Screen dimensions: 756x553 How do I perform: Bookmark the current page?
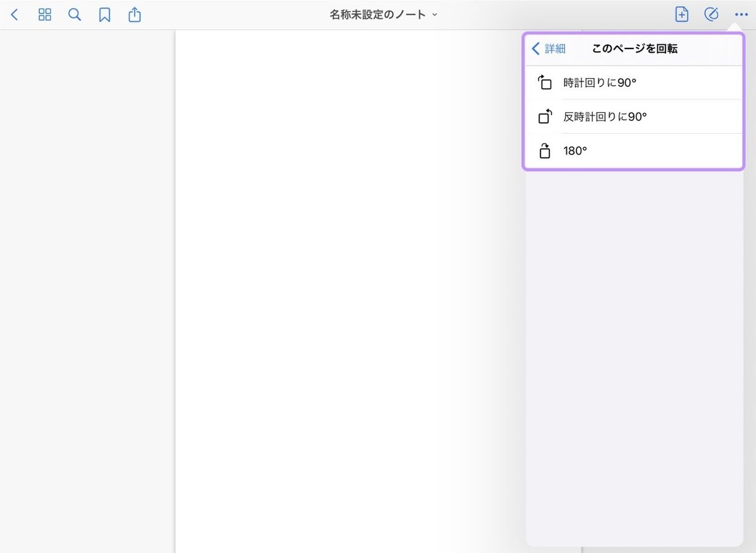pos(104,14)
